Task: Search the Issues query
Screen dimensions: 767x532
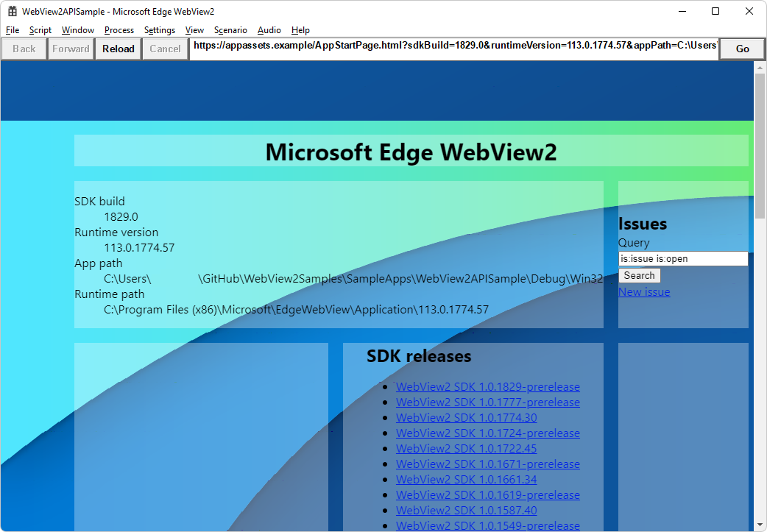Action: click(x=639, y=275)
